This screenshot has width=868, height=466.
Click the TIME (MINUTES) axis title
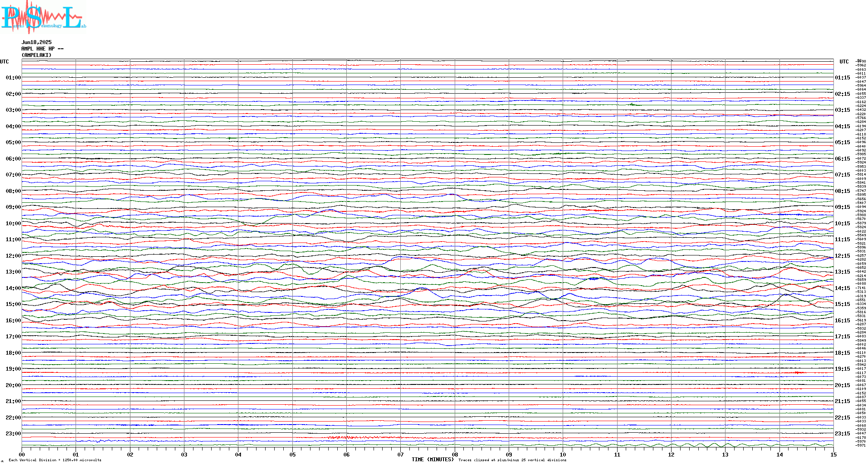[433, 460]
